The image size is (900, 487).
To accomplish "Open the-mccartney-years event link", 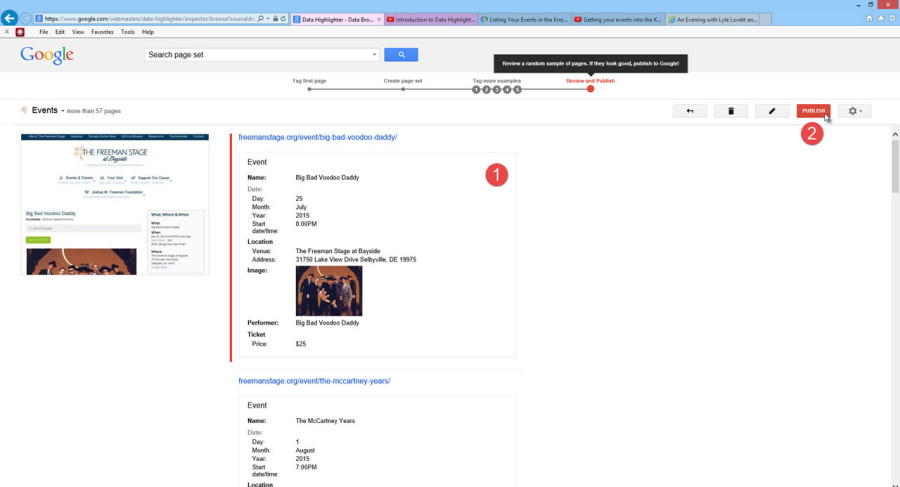I will tap(314, 381).
